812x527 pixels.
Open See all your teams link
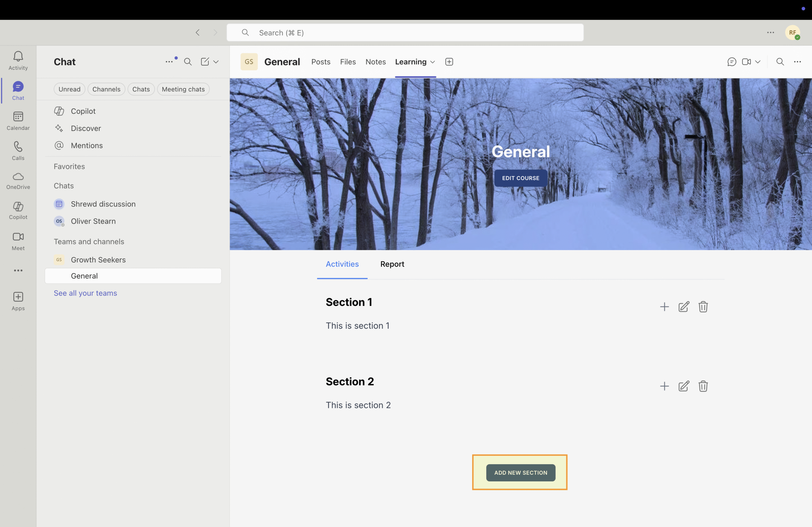tap(85, 293)
